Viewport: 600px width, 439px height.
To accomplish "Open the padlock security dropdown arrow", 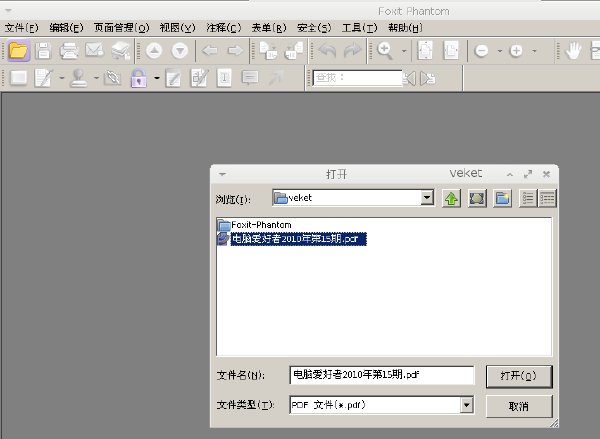I will tap(157, 78).
